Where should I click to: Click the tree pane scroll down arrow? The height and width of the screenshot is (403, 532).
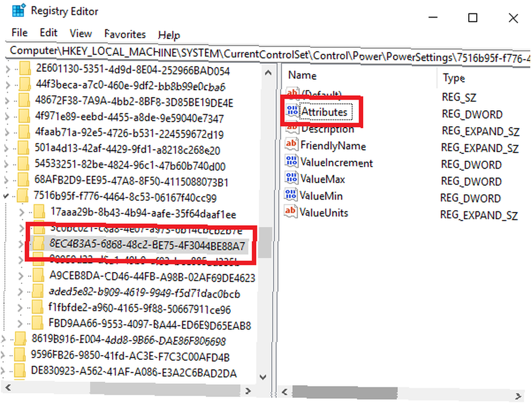tap(263, 376)
